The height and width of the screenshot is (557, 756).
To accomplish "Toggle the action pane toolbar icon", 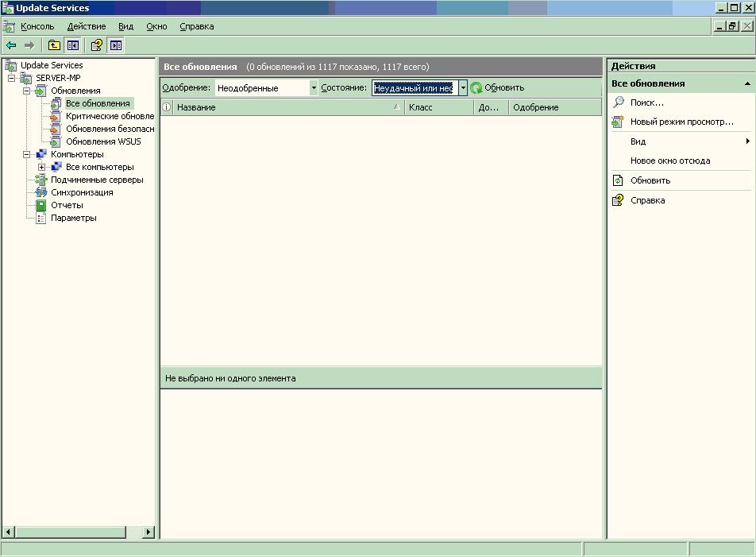I will pos(116,45).
